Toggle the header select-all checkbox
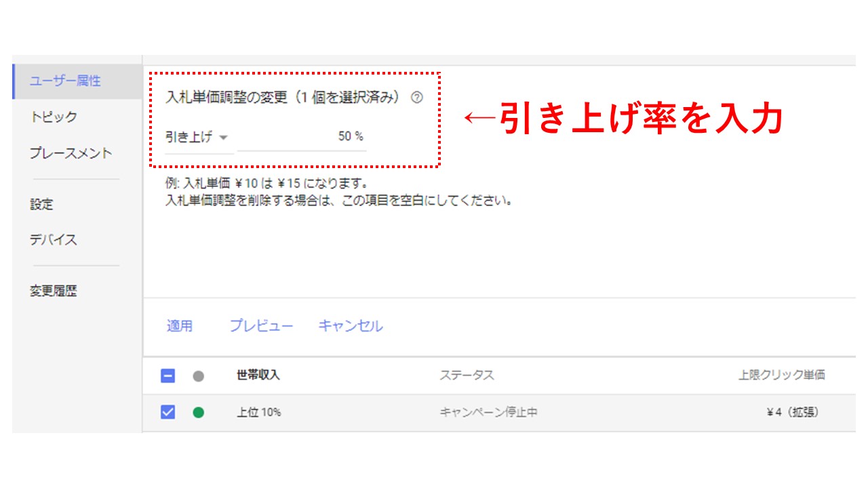Image resolution: width=868 pixels, height=488 pixels. (x=167, y=376)
